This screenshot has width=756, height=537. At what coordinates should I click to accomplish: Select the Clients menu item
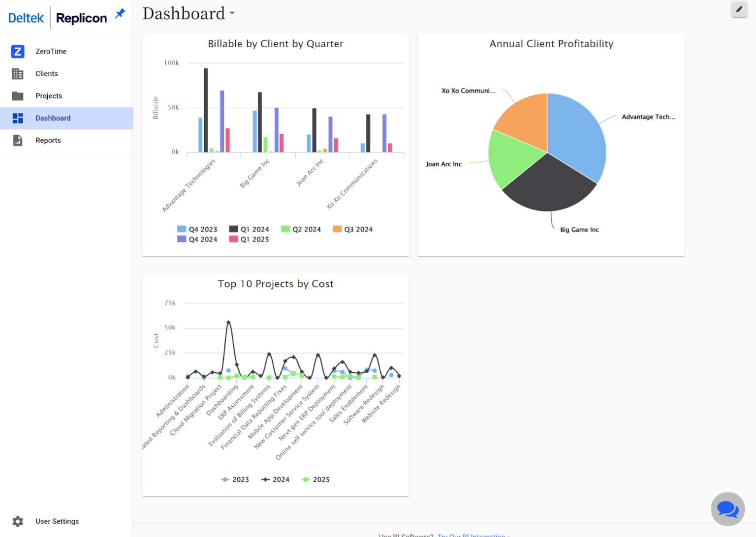tap(47, 74)
